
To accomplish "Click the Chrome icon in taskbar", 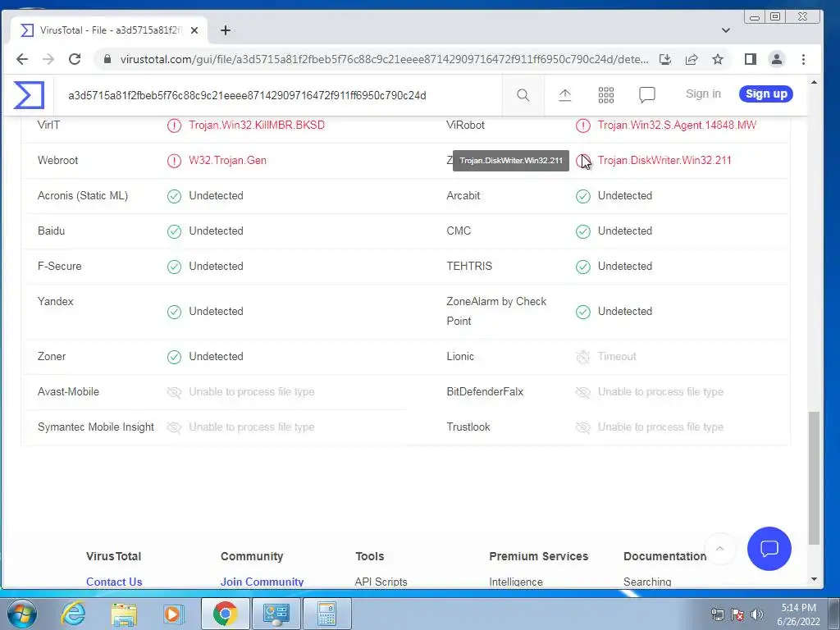I will (x=225, y=614).
